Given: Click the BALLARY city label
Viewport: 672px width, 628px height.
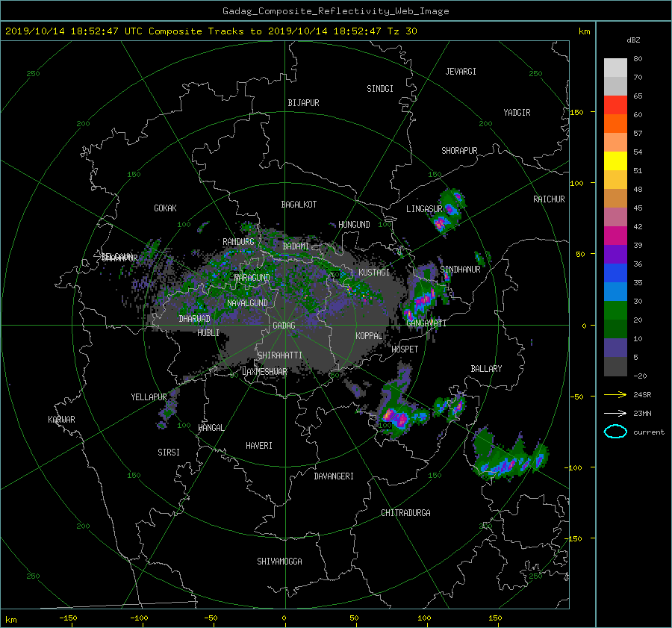Looking at the screenshot, I should pos(486,369).
